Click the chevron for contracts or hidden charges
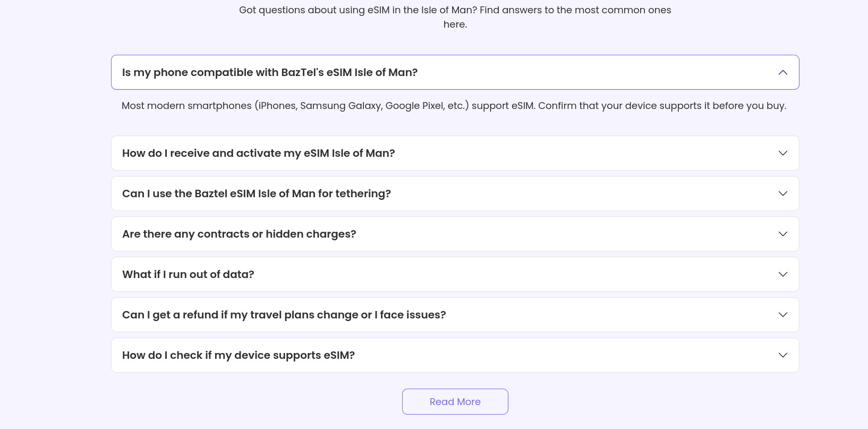This screenshot has height=429, width=868. (x=782, y=234)
